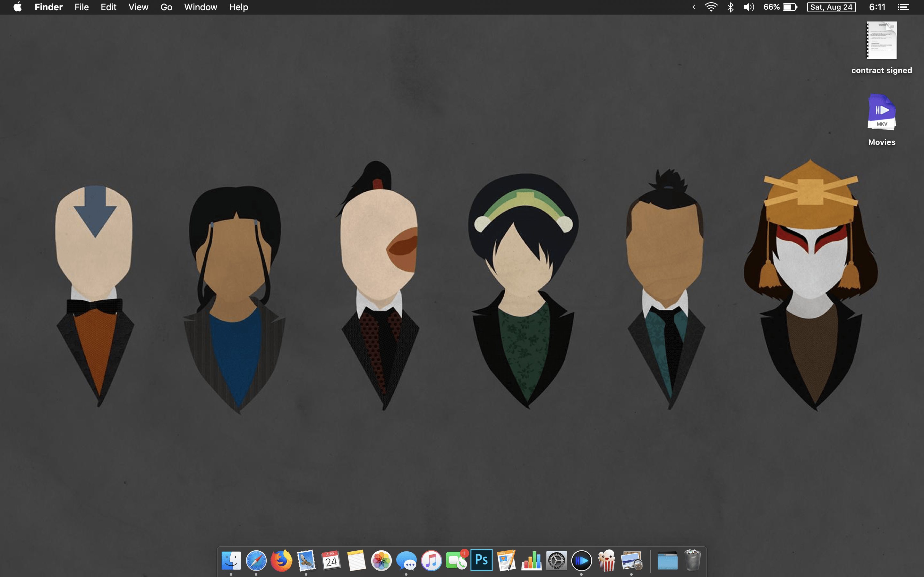924x577 pixels.
Task: Open Safari from the dock
Action: pos(256,561)
